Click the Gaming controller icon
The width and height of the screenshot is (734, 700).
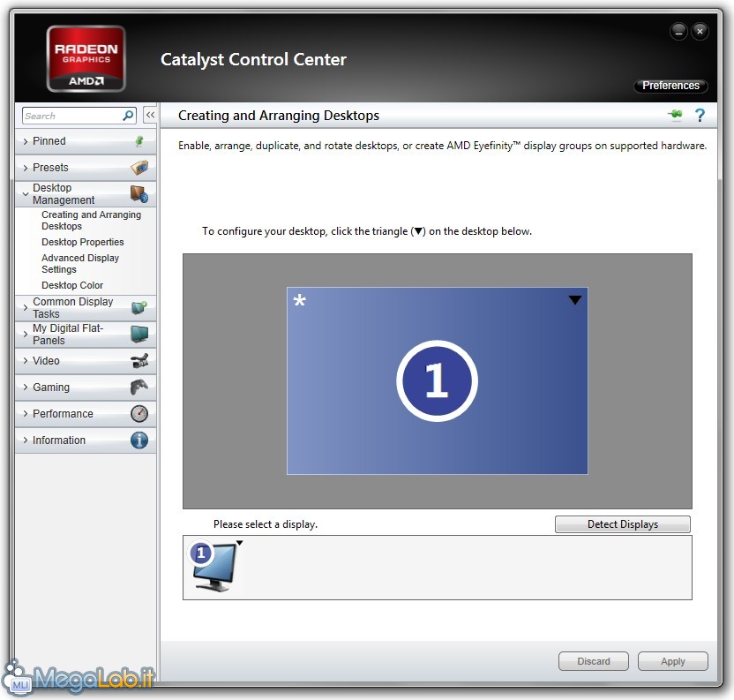click(x=139, y=387)
